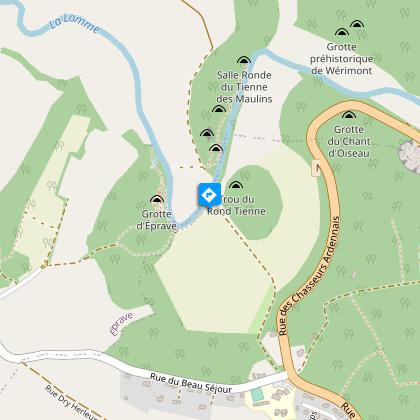Select right cave icon above Wérimont label
The height and width of the screenshot is (420, 420).
(357, 24)
